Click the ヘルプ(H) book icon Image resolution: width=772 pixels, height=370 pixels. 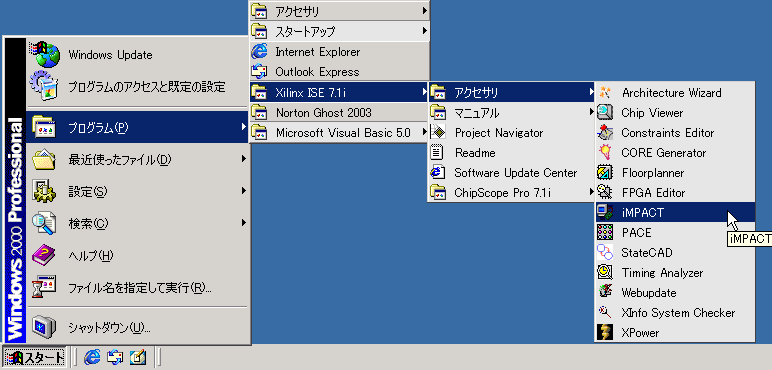tap(45, 255)
